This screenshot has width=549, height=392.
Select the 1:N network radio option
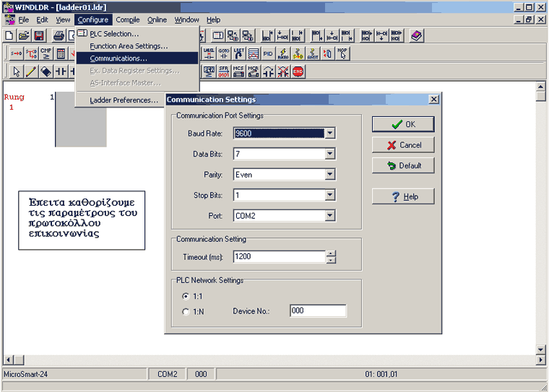[186, 312]
